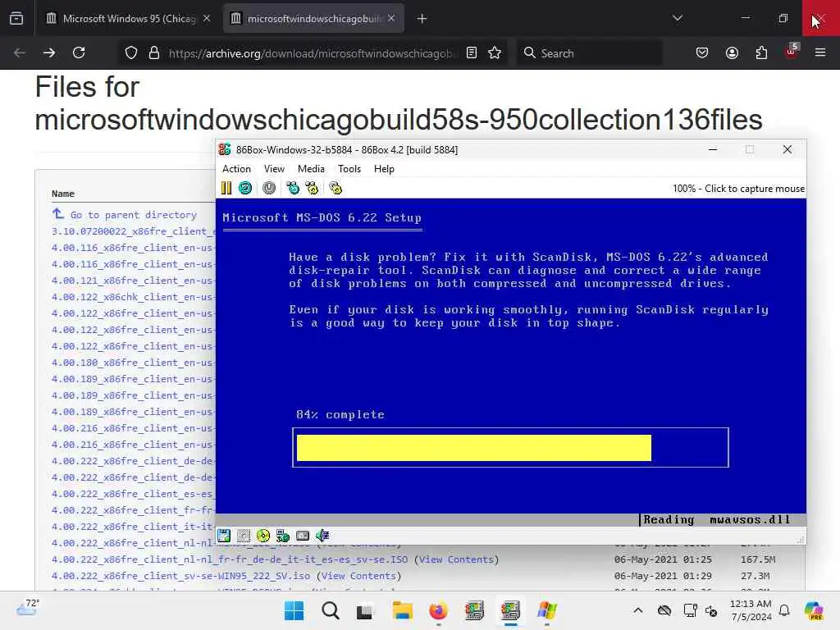Click the '100% - Click to capture mouse' status text
Viewport: 840px width, 630px height.
pos(738,189)
